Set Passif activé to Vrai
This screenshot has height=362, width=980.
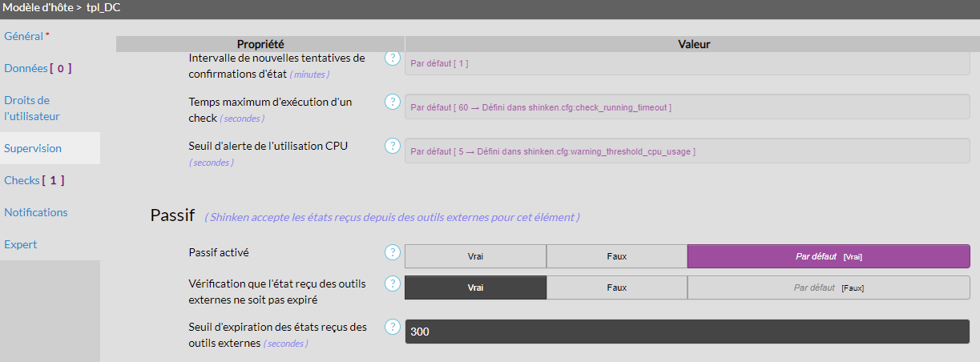tap(475, 256)
